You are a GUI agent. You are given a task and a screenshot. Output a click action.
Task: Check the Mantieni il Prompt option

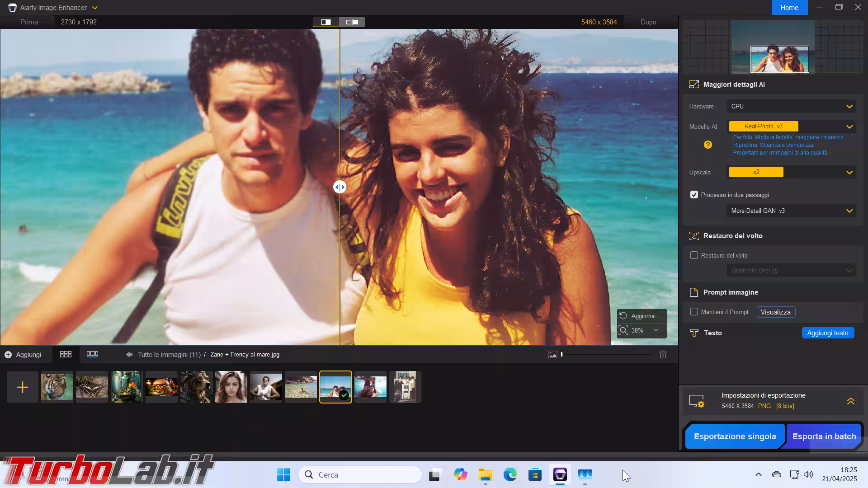click(x=694, y=312)
